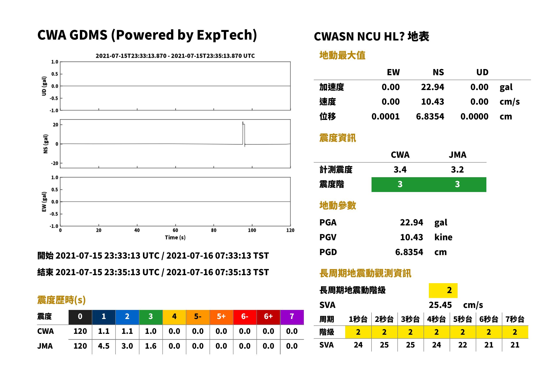Image resolution: width=549 pixels, height=392 pixels.
Task: Click the 7秒台 yellow 階級 cell
Action: (515, 332)
